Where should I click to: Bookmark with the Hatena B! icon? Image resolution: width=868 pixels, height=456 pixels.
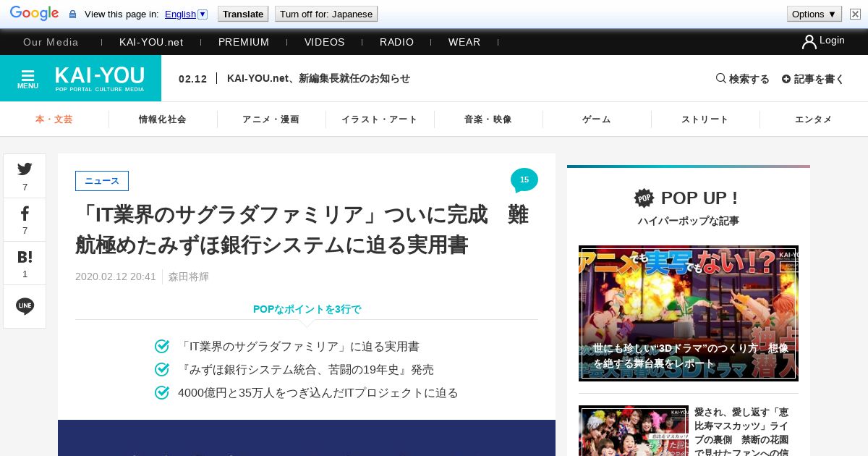(x=25, y=256)
